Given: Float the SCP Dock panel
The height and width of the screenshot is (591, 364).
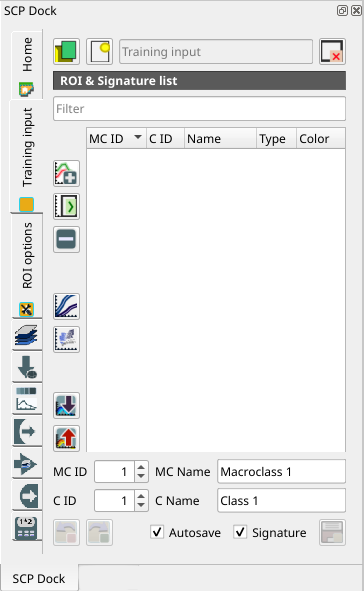Looking at the screenshot, I should (342, 11).
